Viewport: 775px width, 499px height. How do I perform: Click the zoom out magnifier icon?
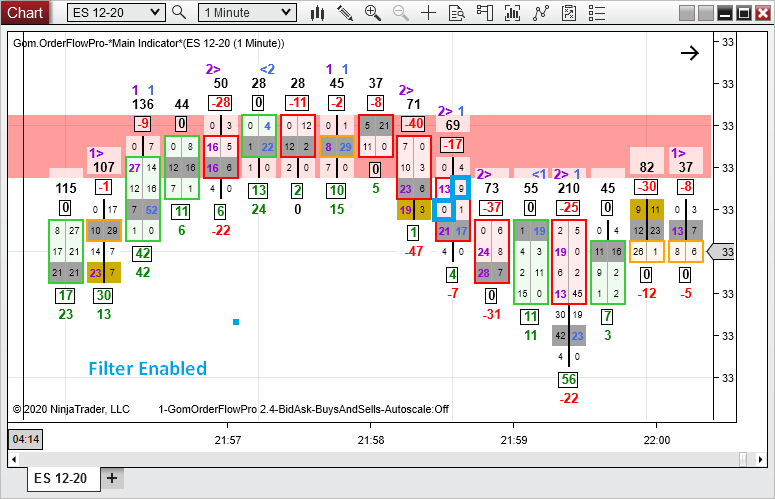(401, 13)
